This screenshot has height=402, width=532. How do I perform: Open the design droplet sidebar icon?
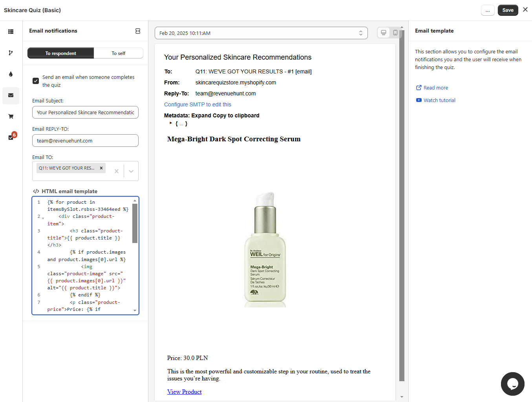pyautogui.click(x=11, y=74)
